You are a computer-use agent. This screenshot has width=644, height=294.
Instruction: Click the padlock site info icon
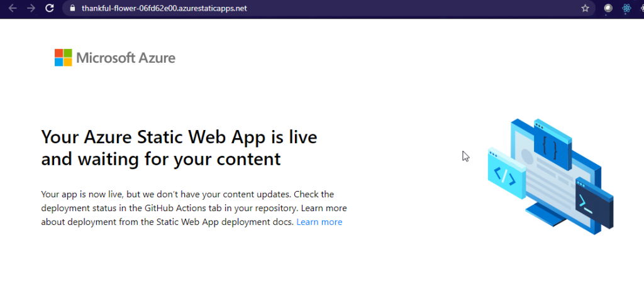click(73, 8)
